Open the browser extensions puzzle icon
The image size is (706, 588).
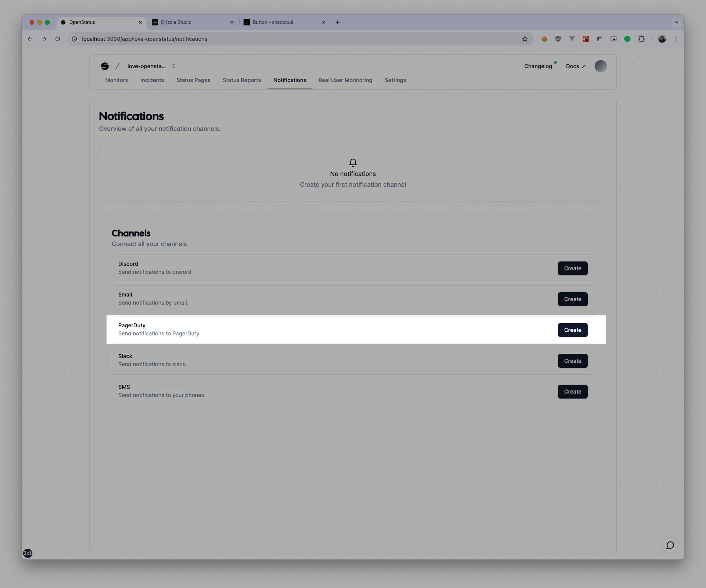click(642, 39)
